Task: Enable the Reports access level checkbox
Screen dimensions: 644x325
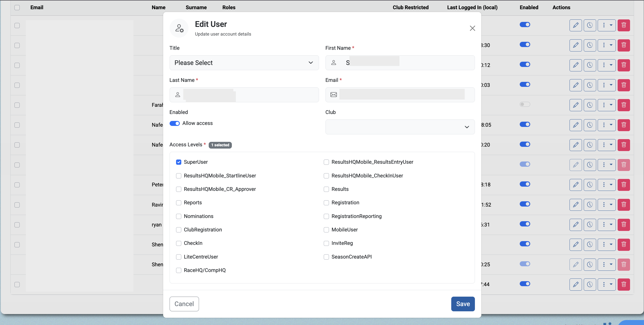Action: (179, 203)
